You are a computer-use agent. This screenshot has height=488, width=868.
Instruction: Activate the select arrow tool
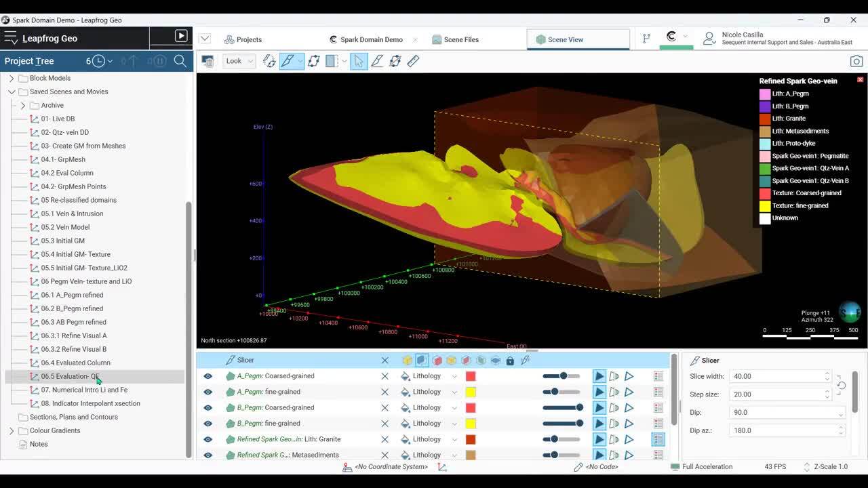point(358,61)
